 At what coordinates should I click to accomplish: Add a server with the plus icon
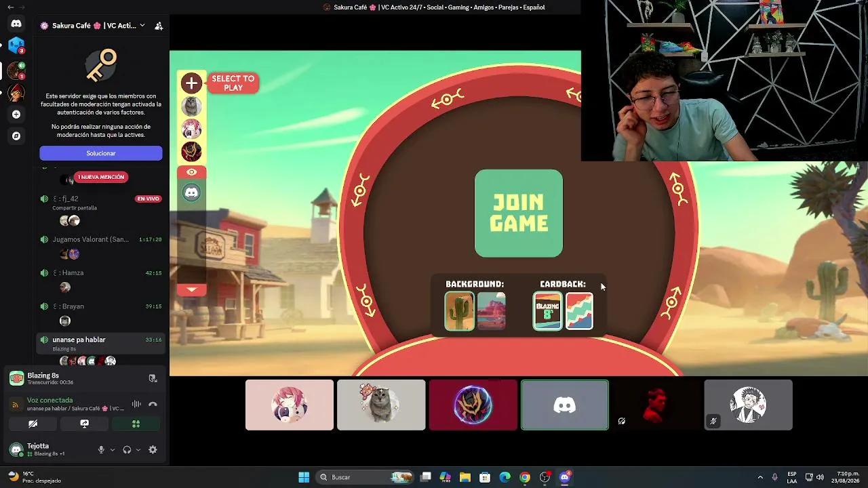point(16,115)
